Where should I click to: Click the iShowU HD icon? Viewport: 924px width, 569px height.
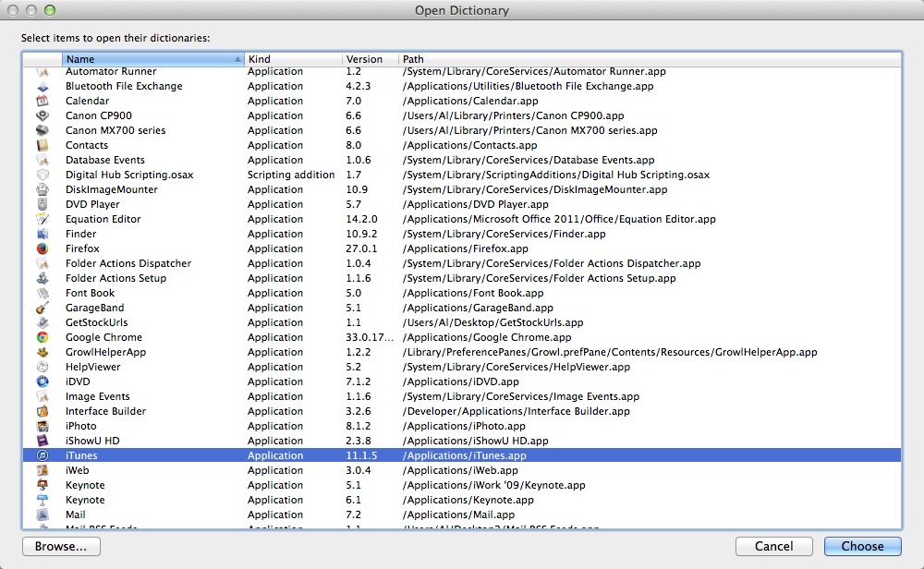tap(43, 442)
